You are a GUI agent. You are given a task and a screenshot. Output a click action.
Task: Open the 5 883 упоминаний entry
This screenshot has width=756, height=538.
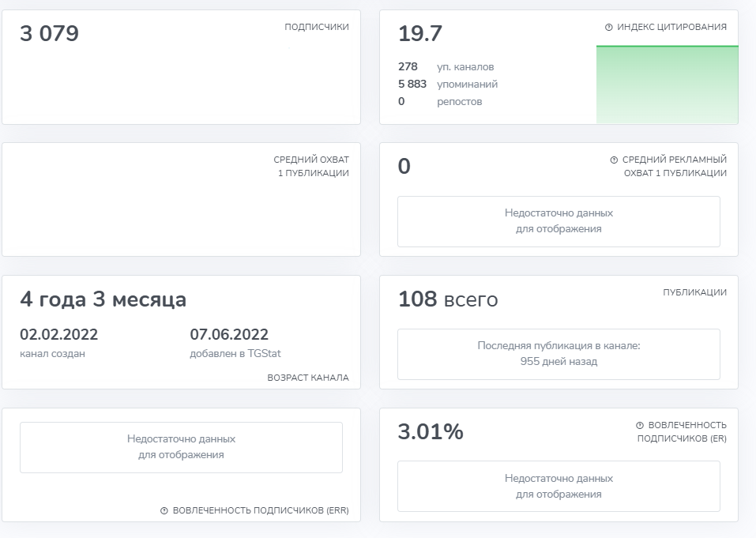(448, 84)
